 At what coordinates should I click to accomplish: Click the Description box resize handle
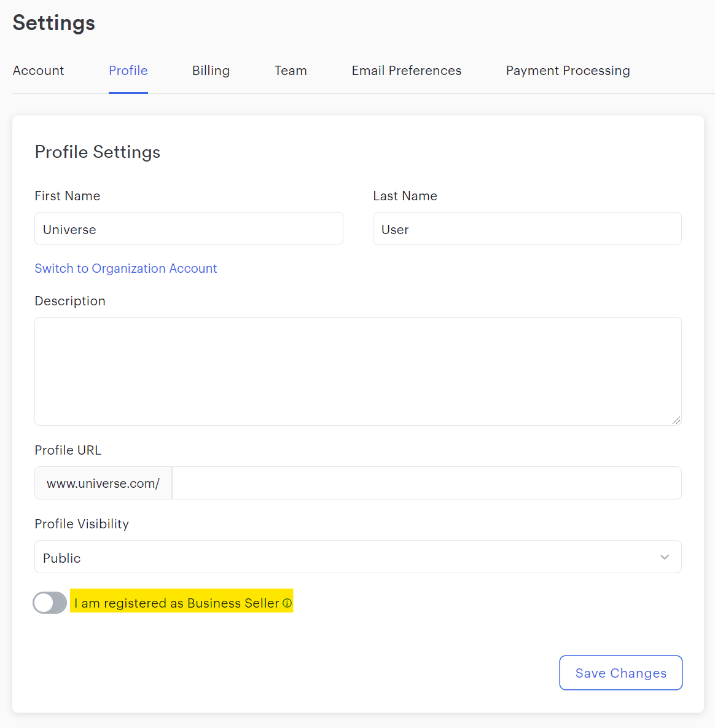pyautogui.click(x=676, y=420)
